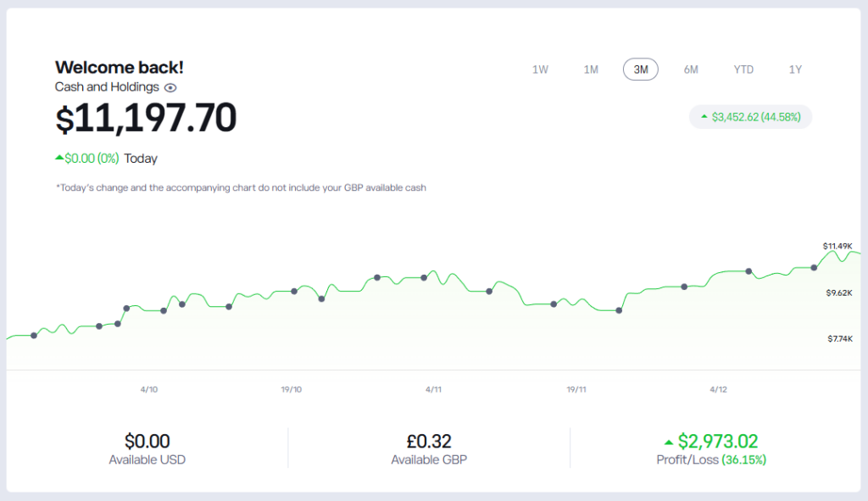Select the 1Y time range
Image resolution: width=868 pixels, height=501 pixels.
pos(795,70)
